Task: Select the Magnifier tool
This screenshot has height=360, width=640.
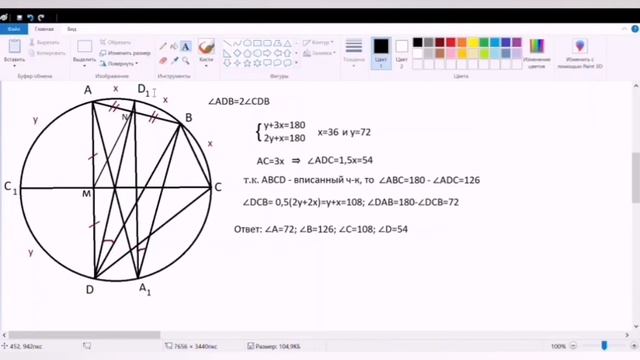Action: tap(186, 60)
